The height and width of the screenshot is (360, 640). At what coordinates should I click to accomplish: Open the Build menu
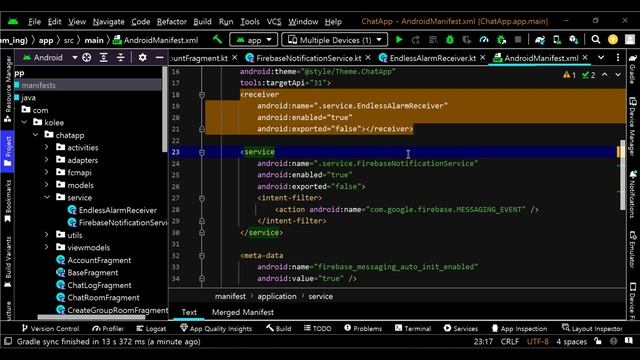(x=202, y=22)
